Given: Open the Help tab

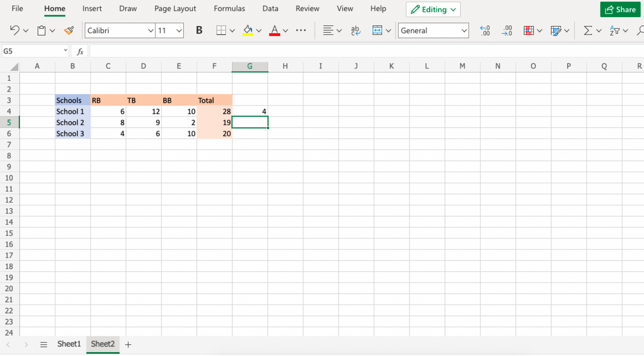Looking at the screenshot, I should point(378,9).
